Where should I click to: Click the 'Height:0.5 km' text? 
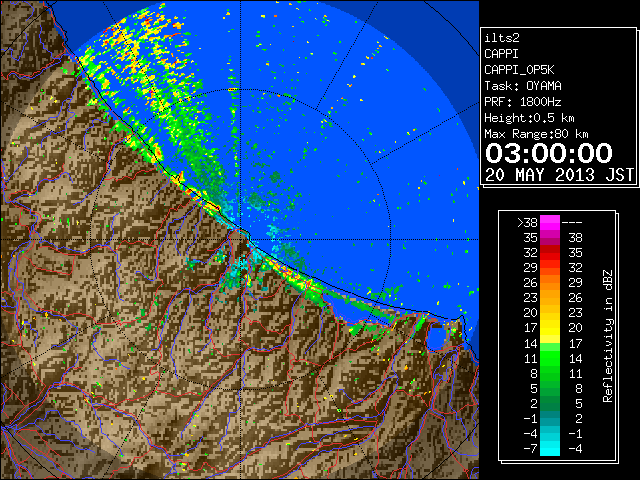pos(529,118)
